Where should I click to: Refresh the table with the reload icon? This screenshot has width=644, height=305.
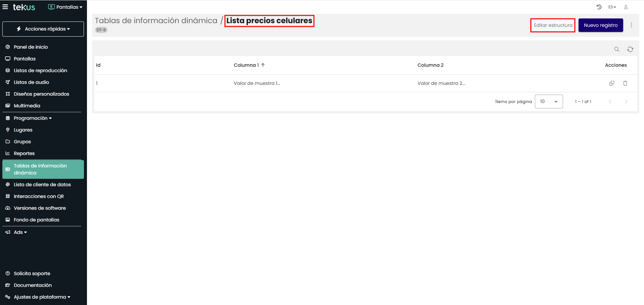coord(630,49)
